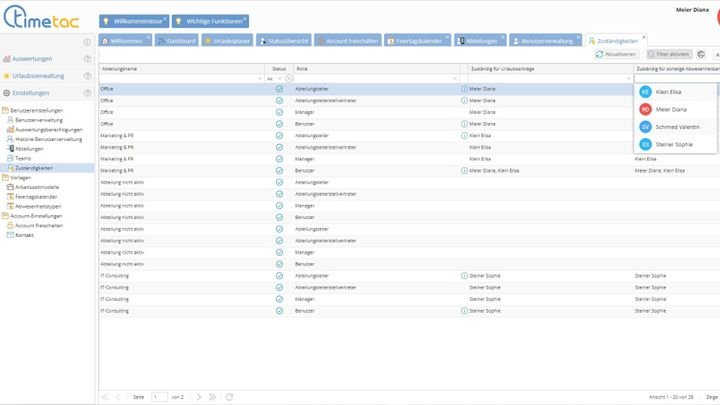Viewport: 720px width, 405px height.
Task: Open the Status filter dropdown
Action: pyautogui.click(x=281, y=78)
